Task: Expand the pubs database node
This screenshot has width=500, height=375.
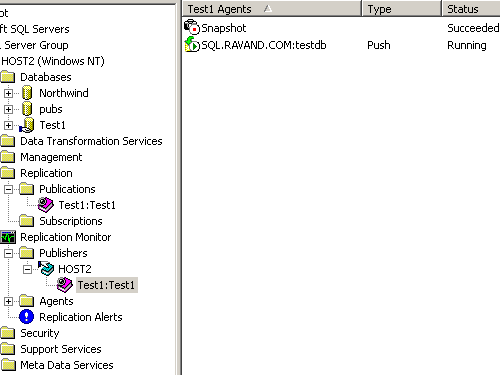Action: tap(8, 109)
